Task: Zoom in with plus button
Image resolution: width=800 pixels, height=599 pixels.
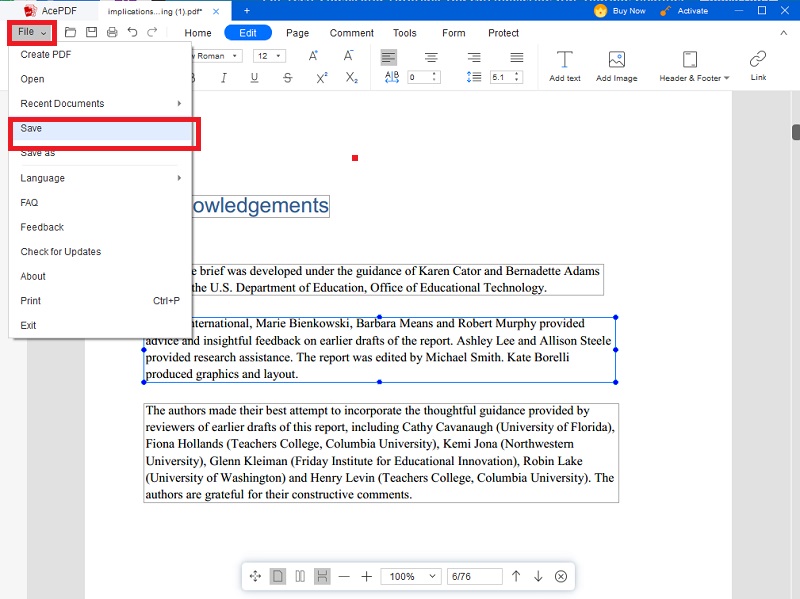Action: pyautogui.click(x=366, y=577)
